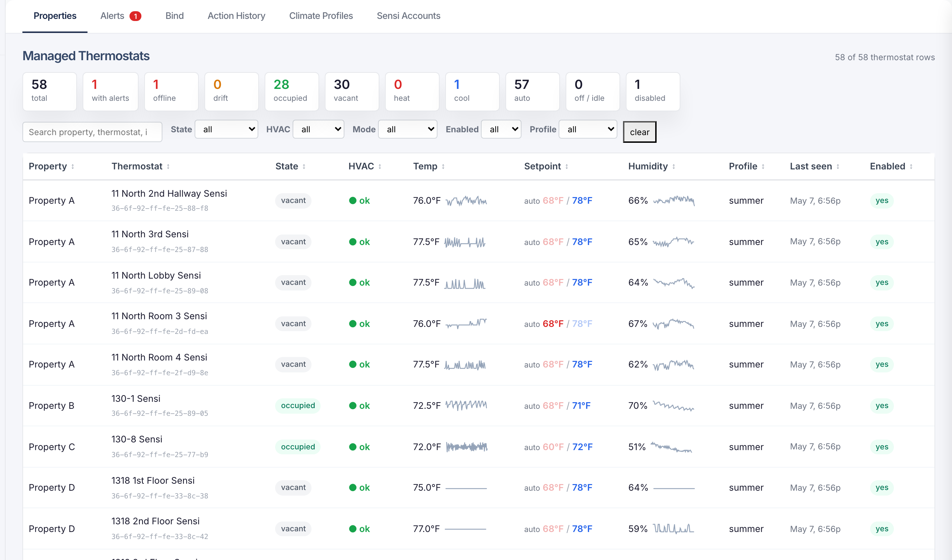Click device ID 36-6f-92-ff-fe-2d-fd-ea

pos(159,332)
